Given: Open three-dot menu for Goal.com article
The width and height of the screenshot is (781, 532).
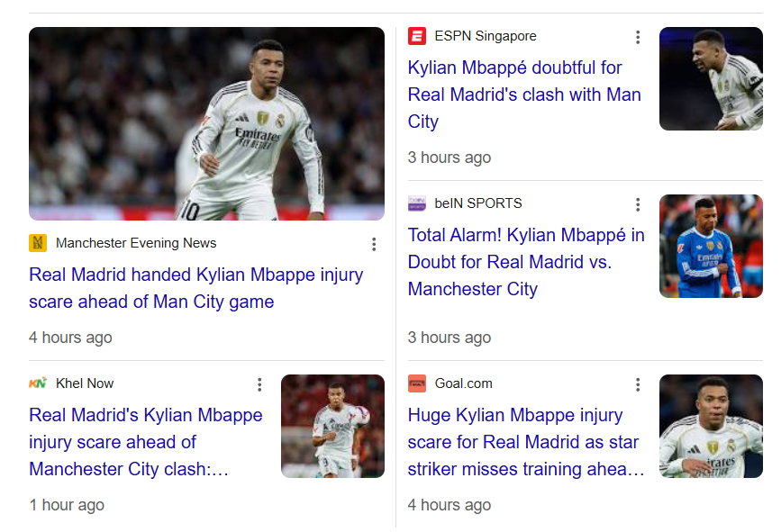Looking at the screenshot, I should [638, 384].
